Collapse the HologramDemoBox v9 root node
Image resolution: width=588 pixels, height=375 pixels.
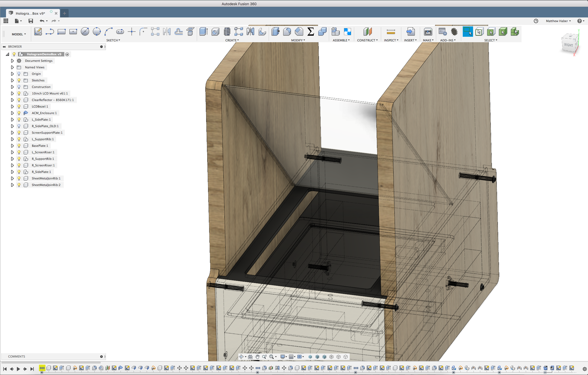pos(7,54)
